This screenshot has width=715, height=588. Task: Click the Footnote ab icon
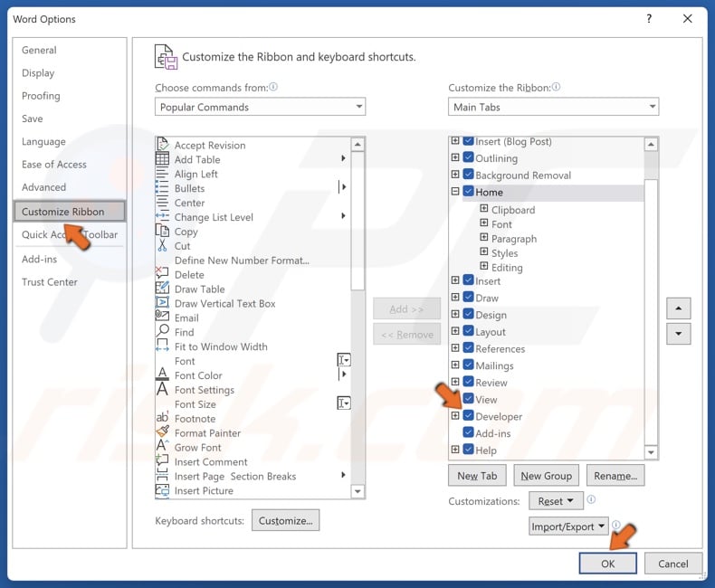click(x=162, y=418)
